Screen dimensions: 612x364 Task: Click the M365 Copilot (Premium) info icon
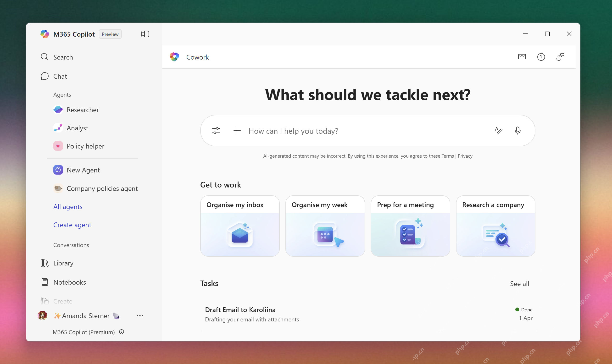122,332
